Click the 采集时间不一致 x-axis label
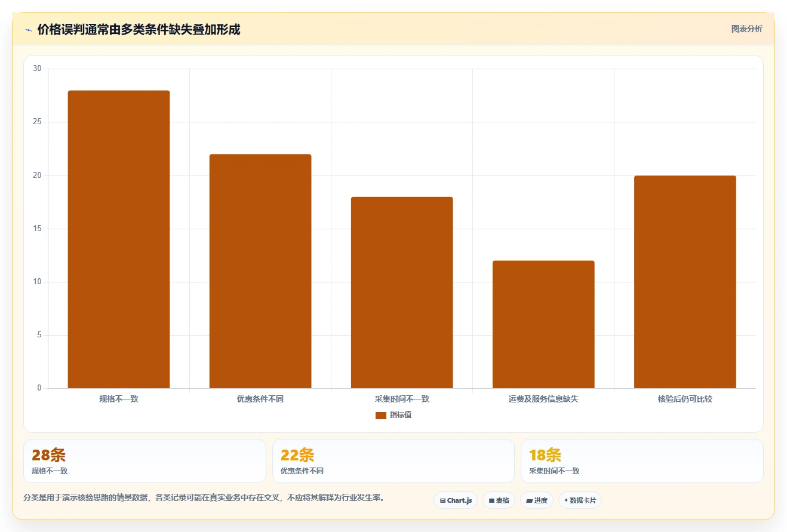Image resolution: width=787 pixels, height=532 pixels. 402,399
